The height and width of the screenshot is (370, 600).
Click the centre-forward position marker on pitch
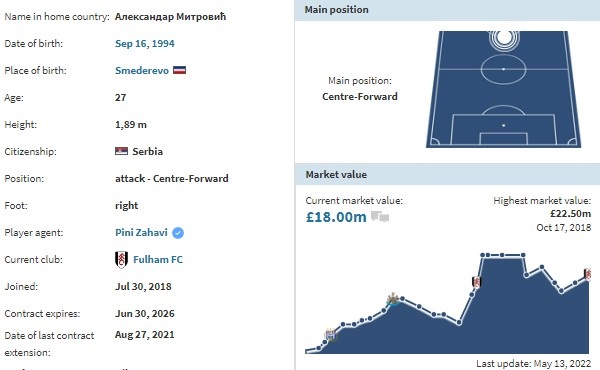coord(504,38)
